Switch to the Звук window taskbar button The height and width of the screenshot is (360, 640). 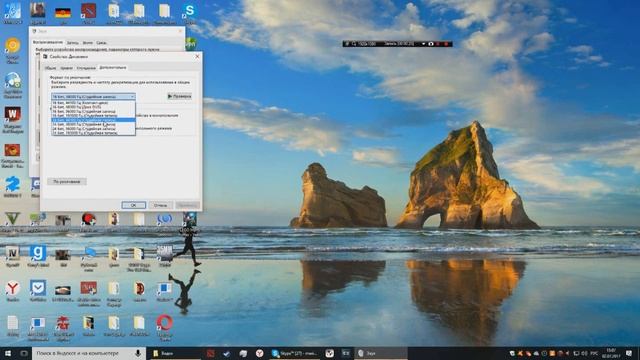coord(381,353)
